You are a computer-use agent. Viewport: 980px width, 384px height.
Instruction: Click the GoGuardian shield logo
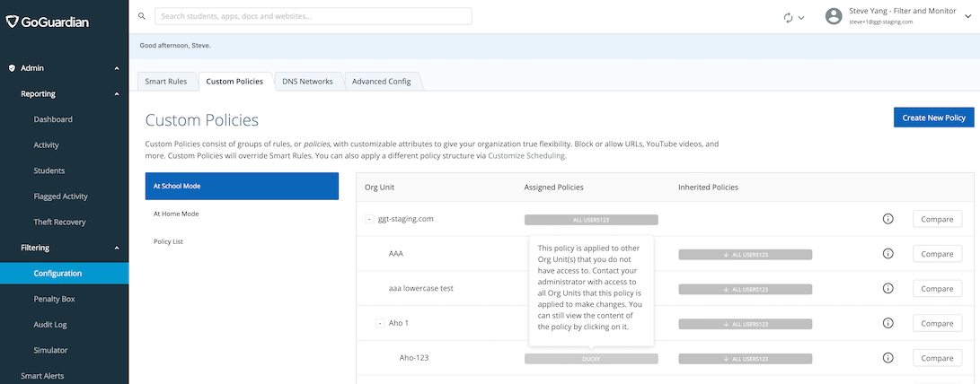pos(13,22)
